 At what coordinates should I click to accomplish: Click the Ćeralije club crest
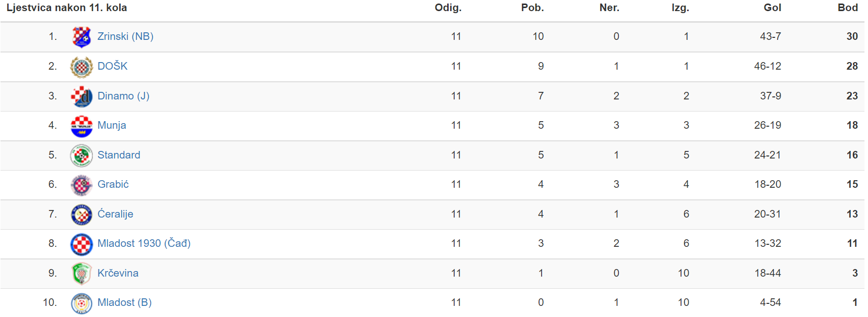81,215
